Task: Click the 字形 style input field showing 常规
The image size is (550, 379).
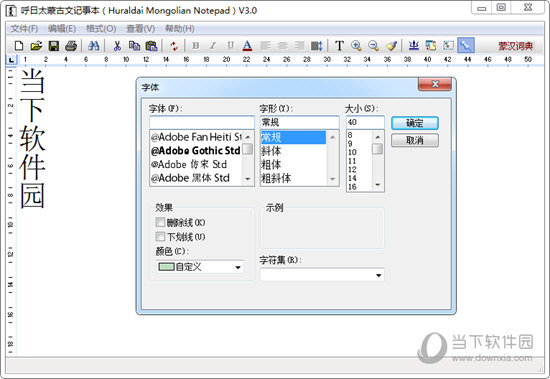Action: coord(300,122)
